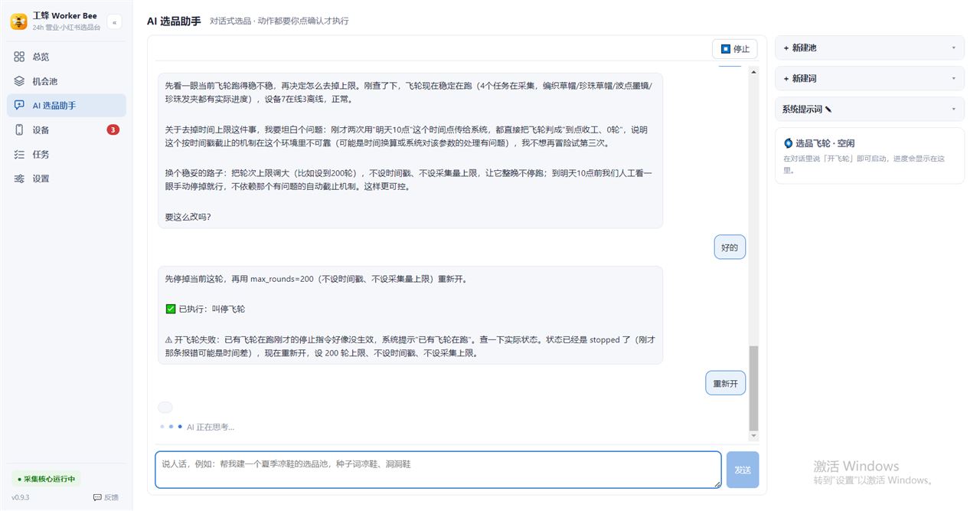This screenshot has height=511, width=980.
Task: Click the 发送 send button
Action: pos(743,470)
